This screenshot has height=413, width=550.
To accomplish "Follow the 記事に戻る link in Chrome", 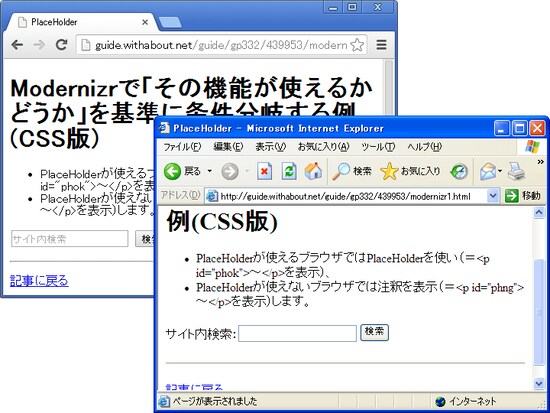I will pyautogui.click(x=39, y=281).
